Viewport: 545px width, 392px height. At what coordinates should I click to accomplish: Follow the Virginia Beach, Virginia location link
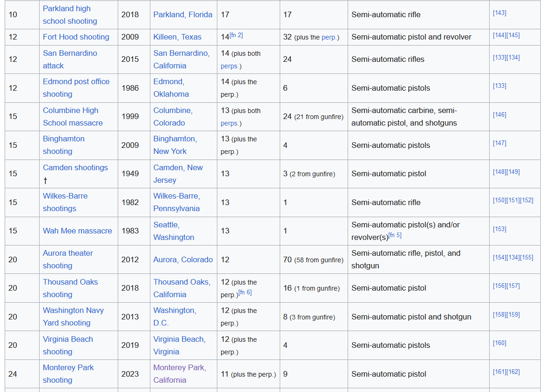coord(179,345)
